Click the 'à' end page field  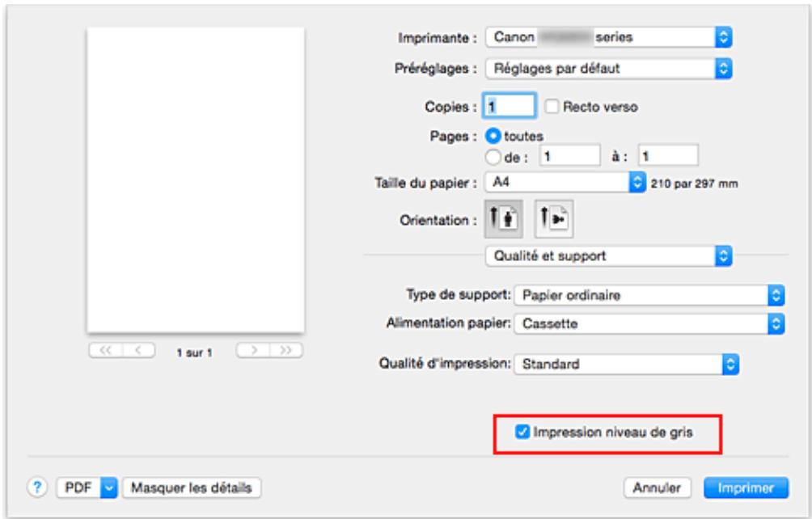668,156
